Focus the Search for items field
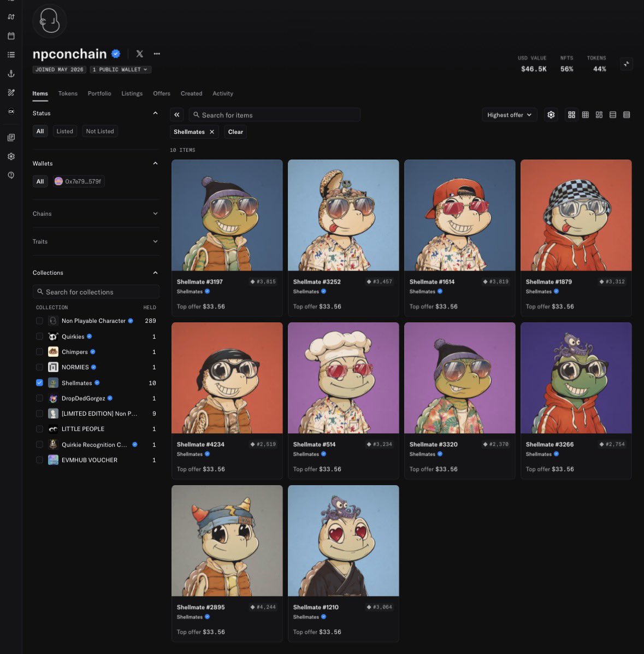 (274, 115)
